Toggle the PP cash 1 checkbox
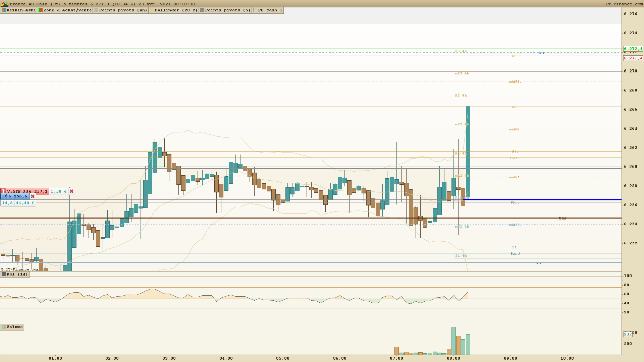 click(x=255, y=10)
